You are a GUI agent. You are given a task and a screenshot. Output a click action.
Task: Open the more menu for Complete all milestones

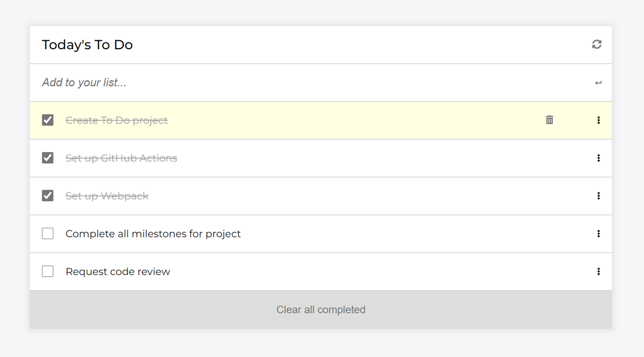(x=598, y=234)
